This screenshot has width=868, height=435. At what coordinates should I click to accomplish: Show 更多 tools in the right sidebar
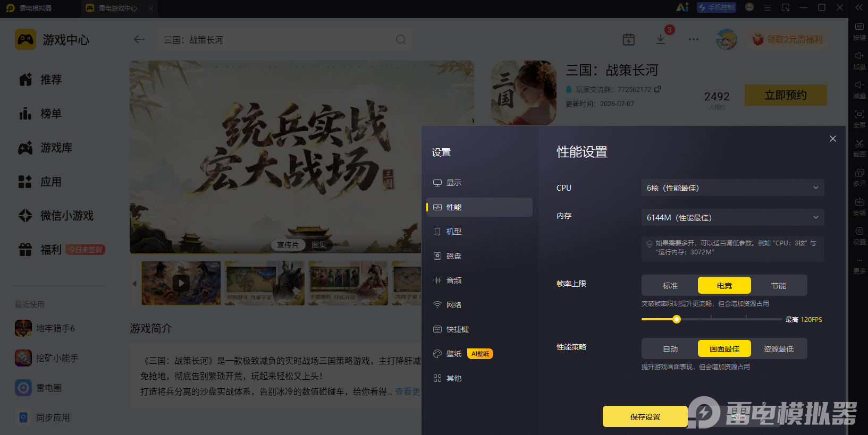[x=859, y=265]
